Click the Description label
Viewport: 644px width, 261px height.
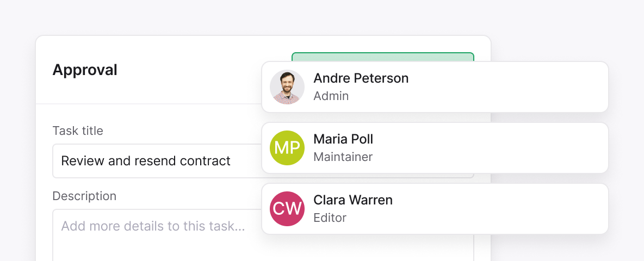(x=84, y=196)
